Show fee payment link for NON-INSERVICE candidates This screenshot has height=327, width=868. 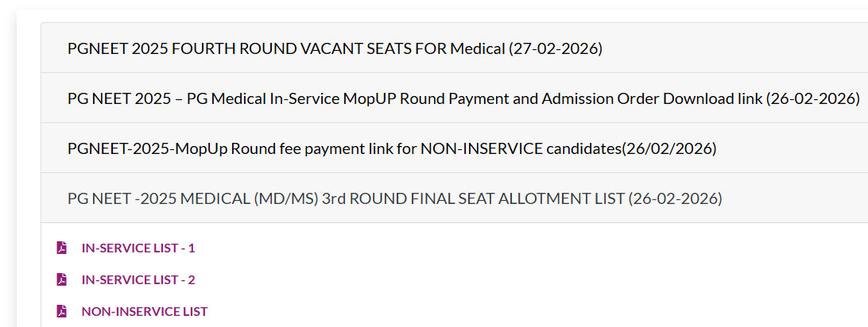pyautogui.click(x=392, y=148)
